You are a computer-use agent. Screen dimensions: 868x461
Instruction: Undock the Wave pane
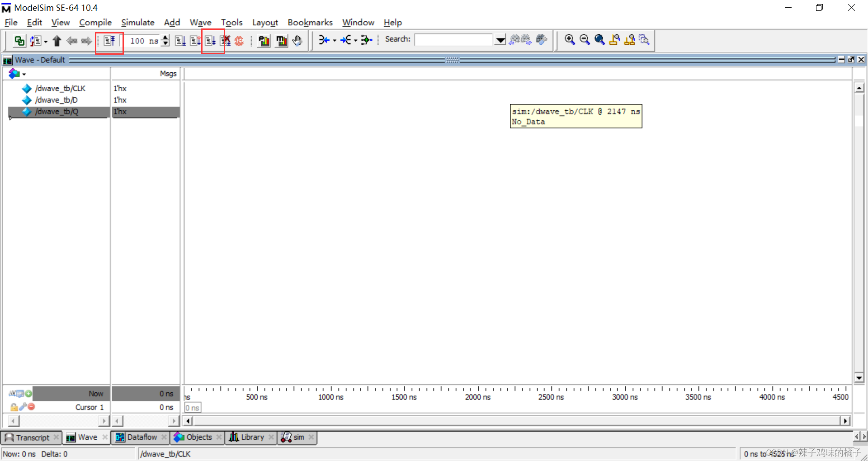(x=851, y=60)
